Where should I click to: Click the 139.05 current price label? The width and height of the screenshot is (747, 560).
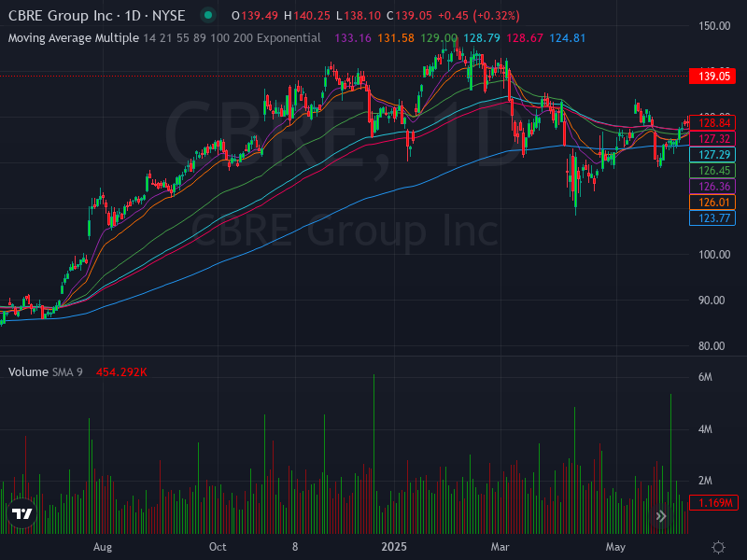pyautogui.click(x=712, y=77)
